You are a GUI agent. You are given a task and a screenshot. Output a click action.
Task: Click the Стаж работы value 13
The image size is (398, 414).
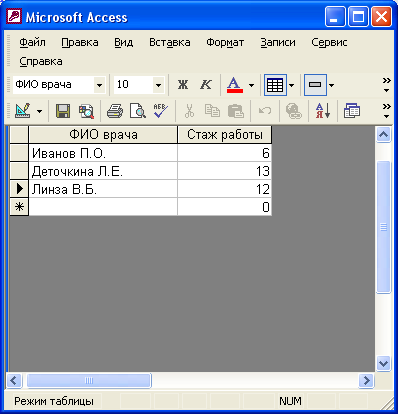point(225,171)
